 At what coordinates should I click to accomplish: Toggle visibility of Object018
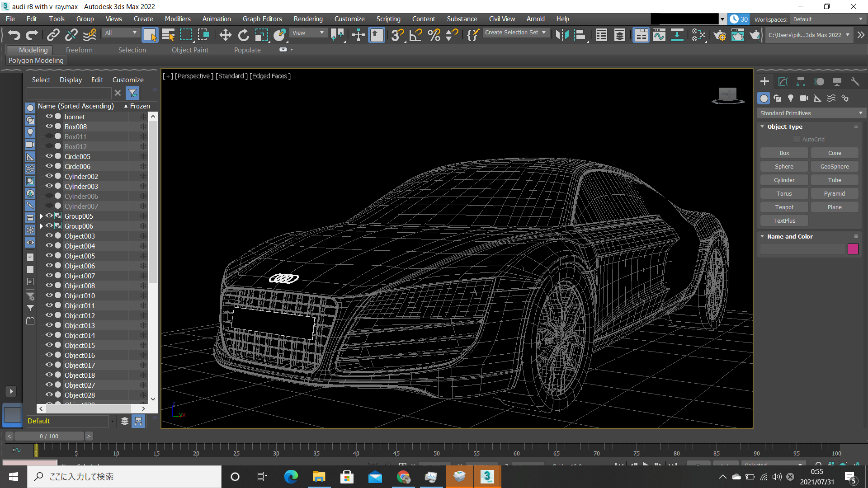49,375
